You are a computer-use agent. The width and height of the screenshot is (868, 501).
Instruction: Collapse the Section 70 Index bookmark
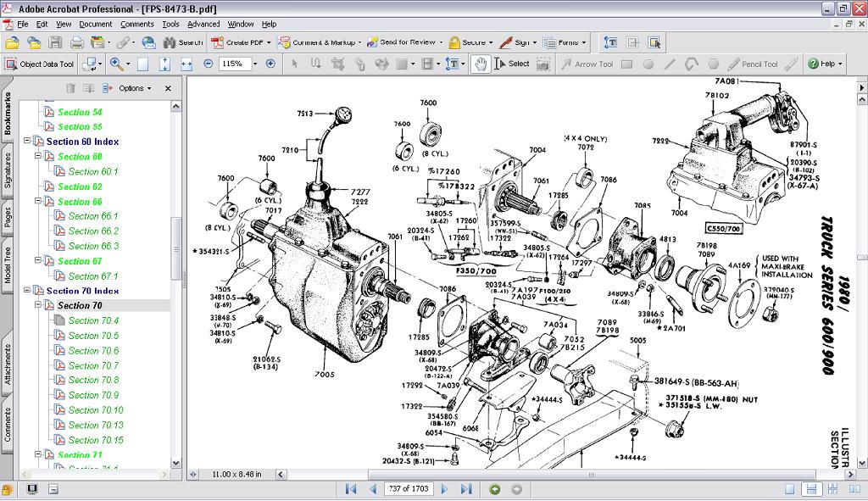(27, 290)
